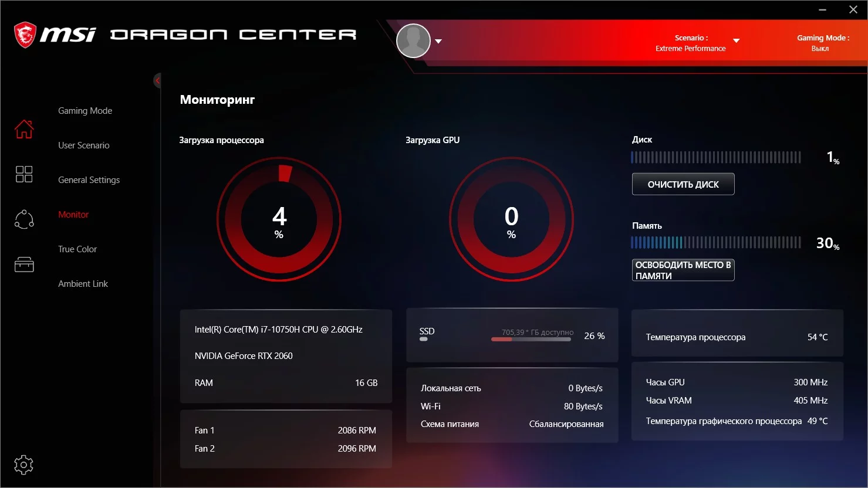Open User Scenario menu item
Screen dimensions: 868x488
pyautogui.click(x=84, y=145)
